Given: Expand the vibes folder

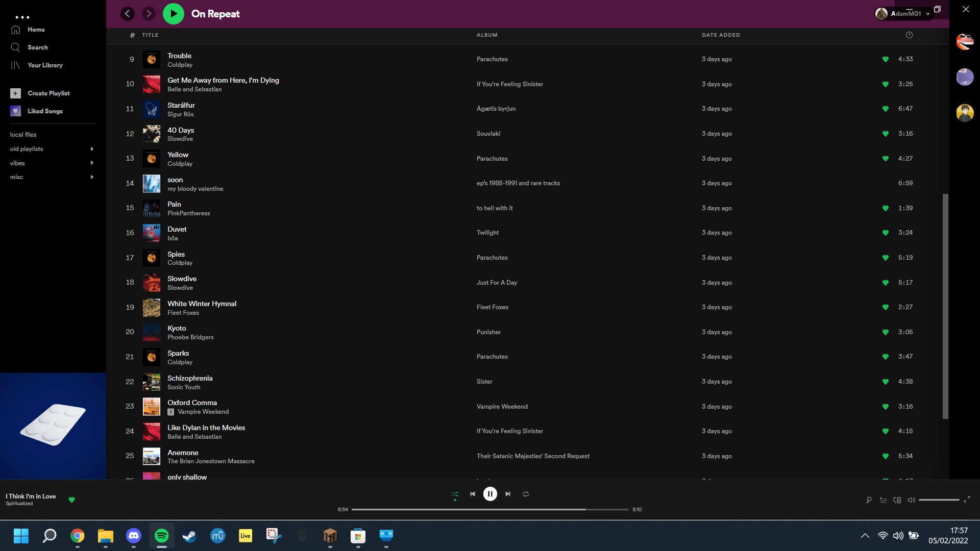Looking at the screenshot, I should pyautogui.click(x=92, y=163).
